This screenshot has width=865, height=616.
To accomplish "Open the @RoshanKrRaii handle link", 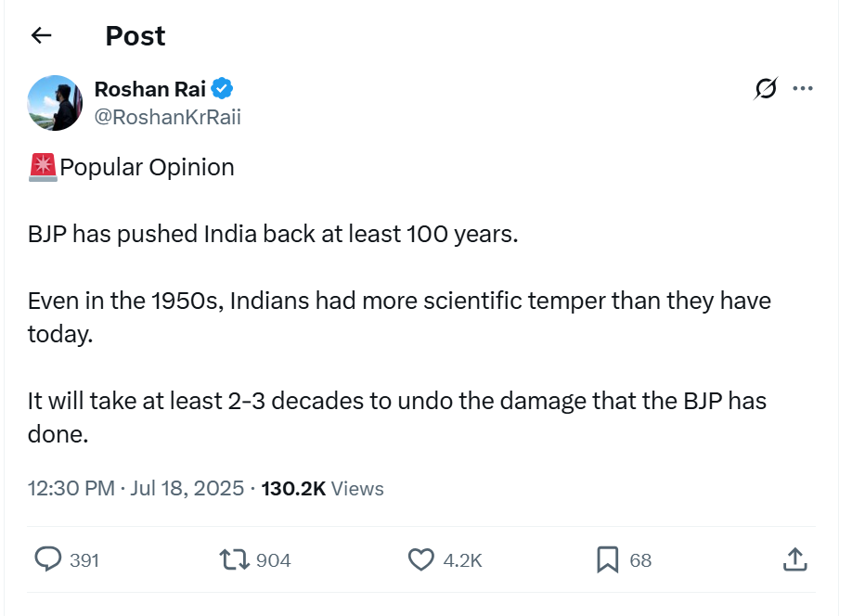I will point(168,117).
